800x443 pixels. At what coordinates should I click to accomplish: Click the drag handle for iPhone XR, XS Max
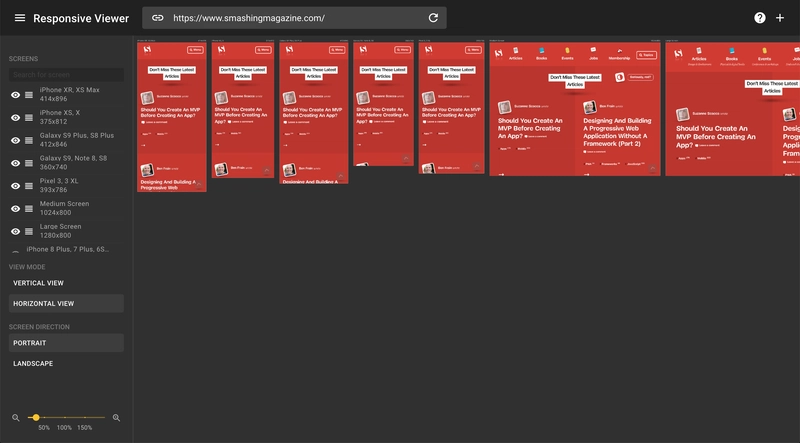click(29, 95)
